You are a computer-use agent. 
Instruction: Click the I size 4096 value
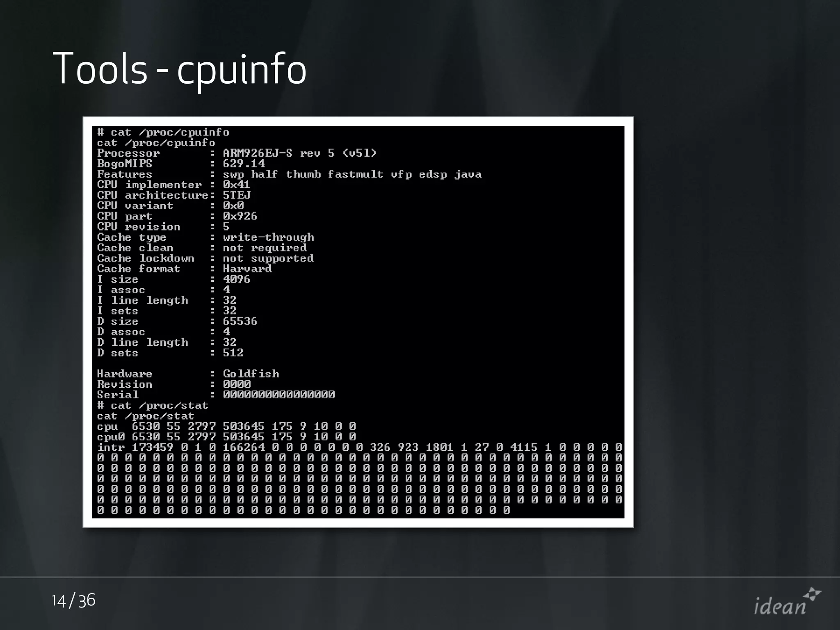tap(236, 279)
